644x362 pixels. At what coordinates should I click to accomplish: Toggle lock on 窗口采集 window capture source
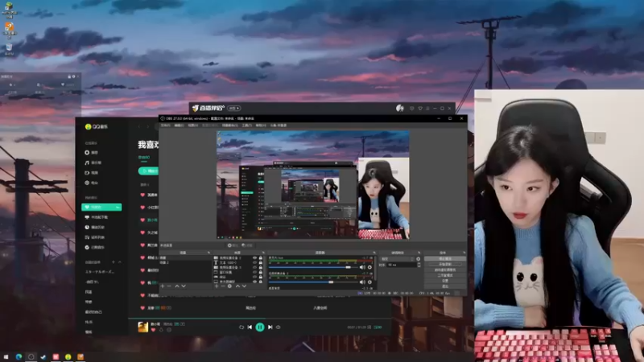[x=260, y=272]
